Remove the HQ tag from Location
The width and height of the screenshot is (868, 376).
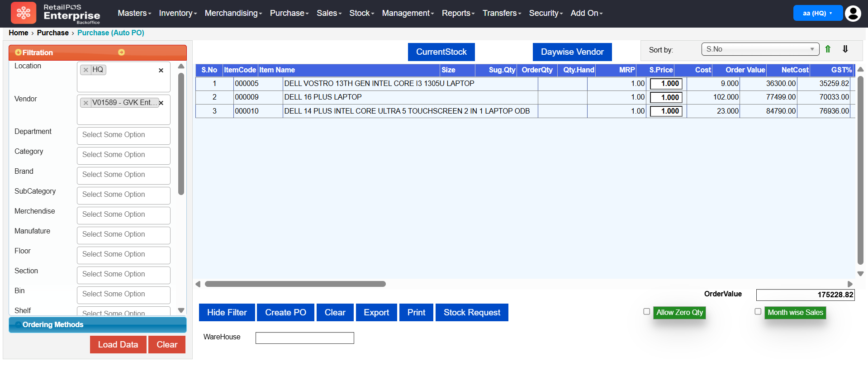(x=86, y=70)
